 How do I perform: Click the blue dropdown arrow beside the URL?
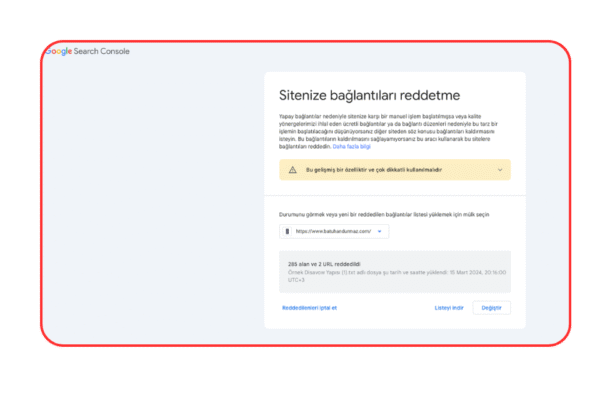tap(380, 231)
